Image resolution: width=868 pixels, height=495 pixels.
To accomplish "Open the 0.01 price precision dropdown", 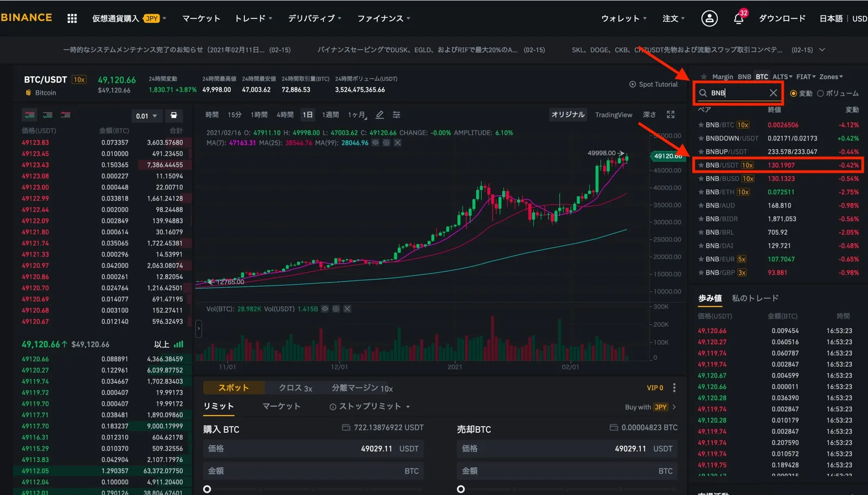I will (x=146, y=116).
